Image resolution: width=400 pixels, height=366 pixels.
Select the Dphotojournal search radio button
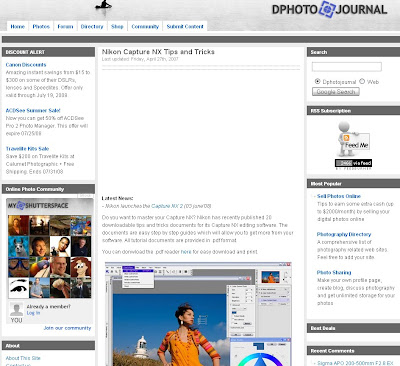point(317,81)
